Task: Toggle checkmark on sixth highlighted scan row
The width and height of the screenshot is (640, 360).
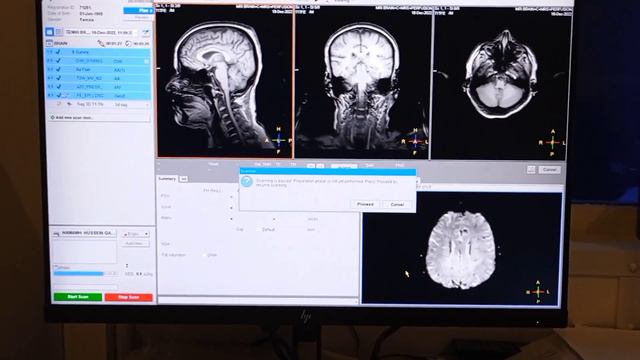Action: click(x=58, y=95)
